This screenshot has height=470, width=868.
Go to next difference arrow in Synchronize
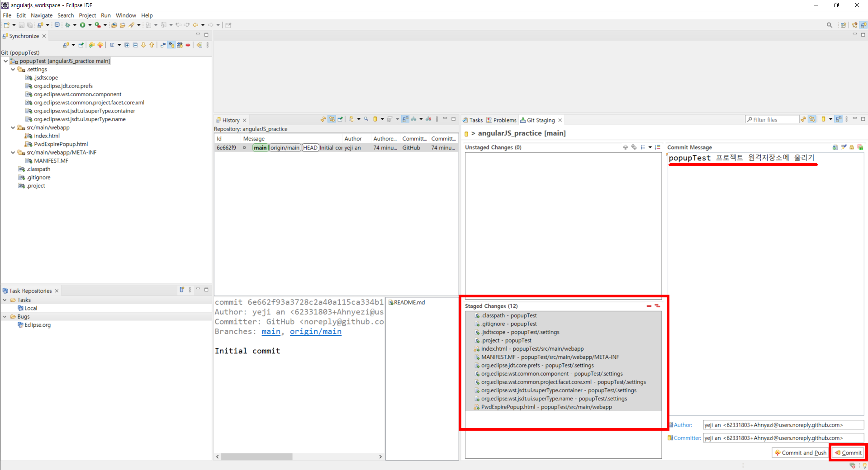click(143, 45)
